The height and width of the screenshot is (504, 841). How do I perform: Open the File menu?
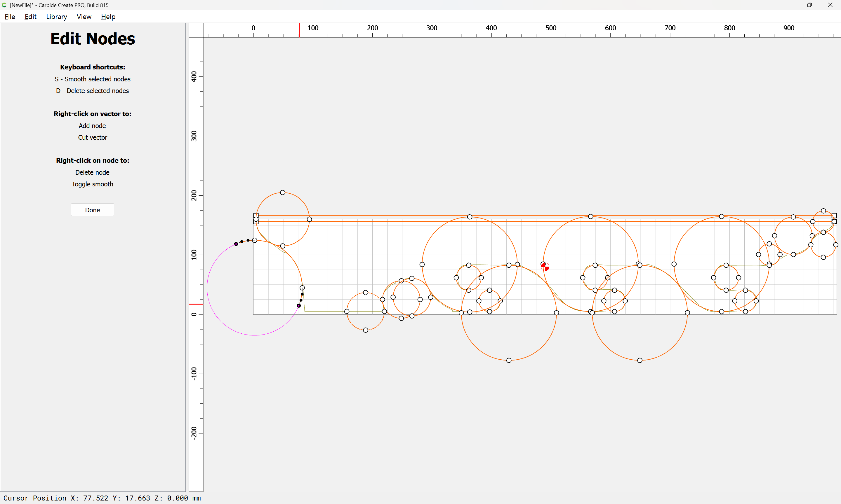pos(10,17)
